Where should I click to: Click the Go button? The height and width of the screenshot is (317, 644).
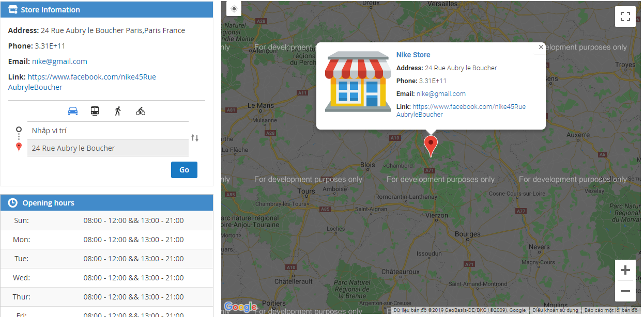click(184, 170)
